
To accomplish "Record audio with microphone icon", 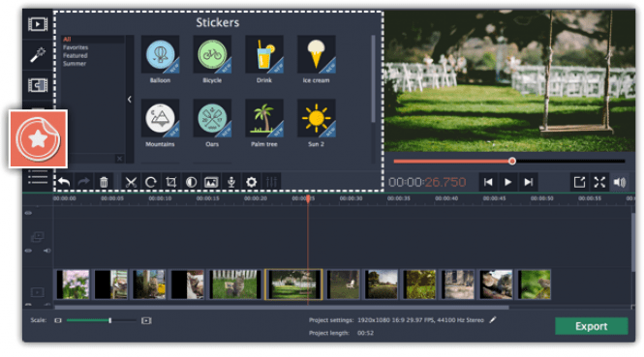I will point(231,182).
